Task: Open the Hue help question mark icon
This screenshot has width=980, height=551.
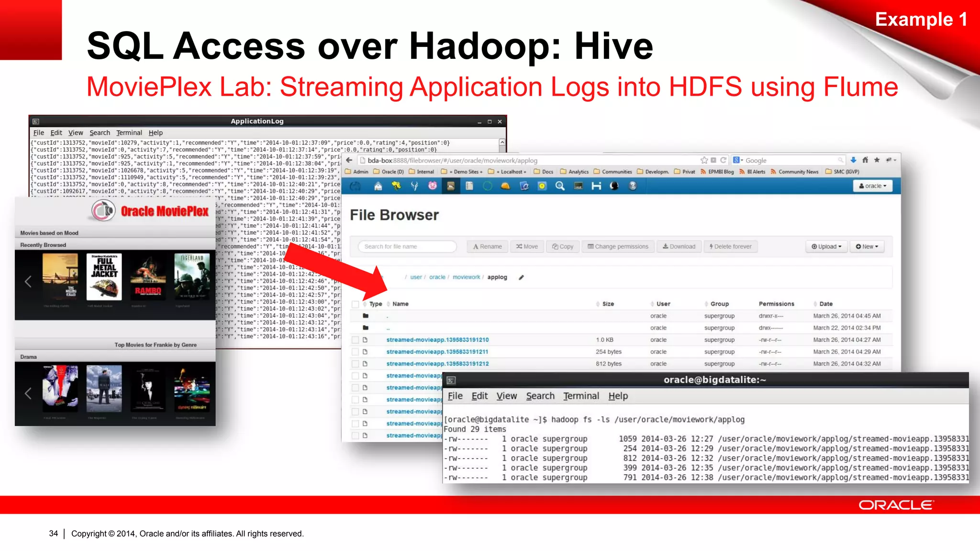Action: click(633, 186)
